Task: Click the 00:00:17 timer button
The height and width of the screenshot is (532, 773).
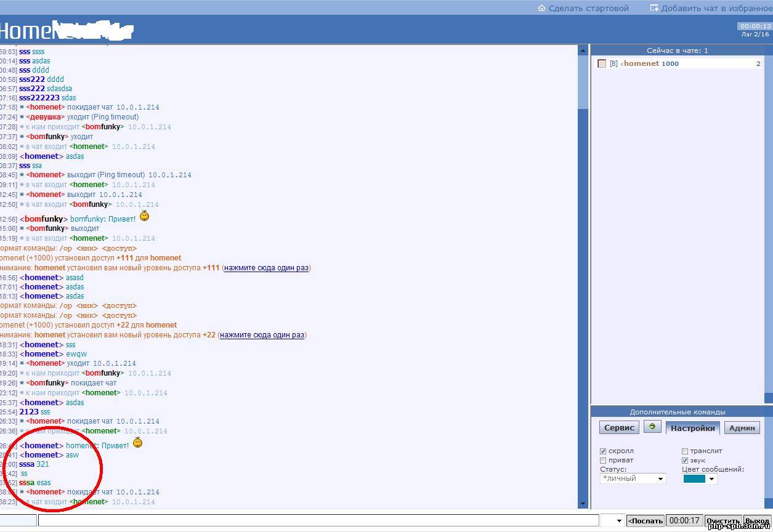Action: pos(684,521)
